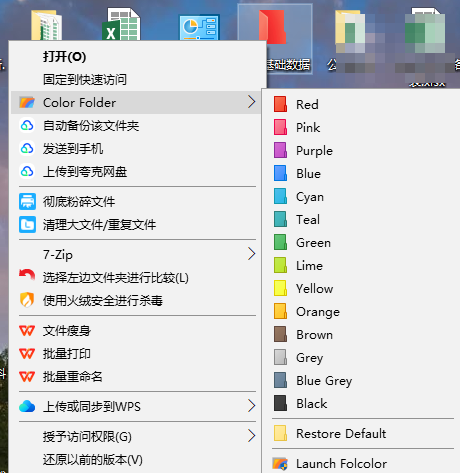Click the Color Folder rainbow icon
Image resolution: width=460 pixels, height=473 pixels.
27,102
